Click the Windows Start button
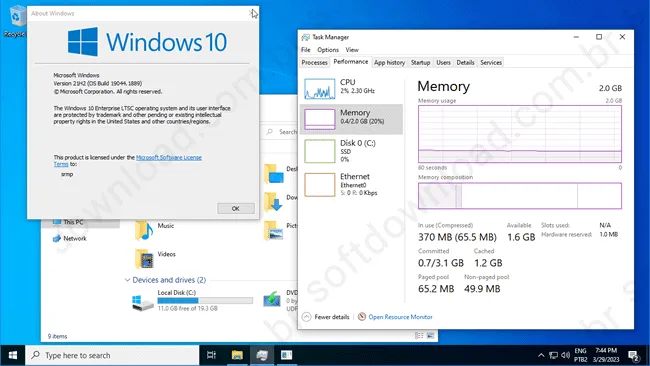This screenshot has width=650, height=366. pyautogui.click(x=12, y=355)
